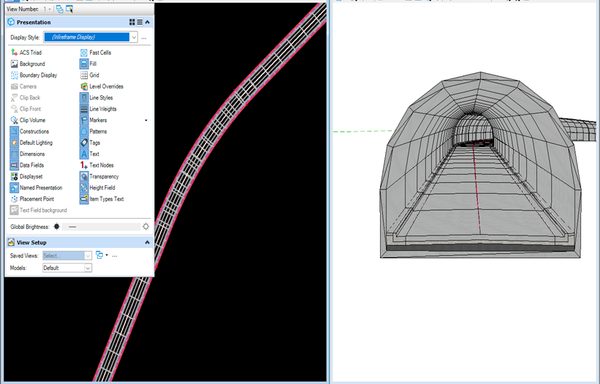Click the bright sun brightness icon
600x384 pixels.
point(146,226)
